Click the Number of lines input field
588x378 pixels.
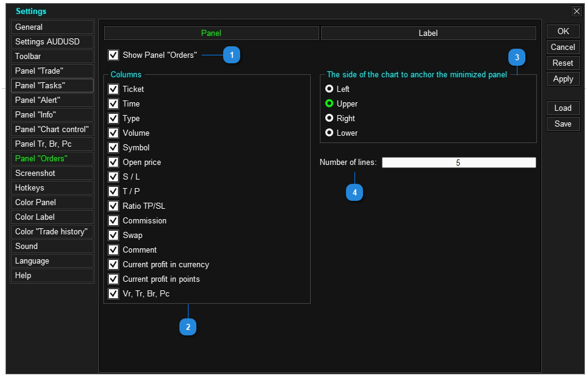coord(458,163)
